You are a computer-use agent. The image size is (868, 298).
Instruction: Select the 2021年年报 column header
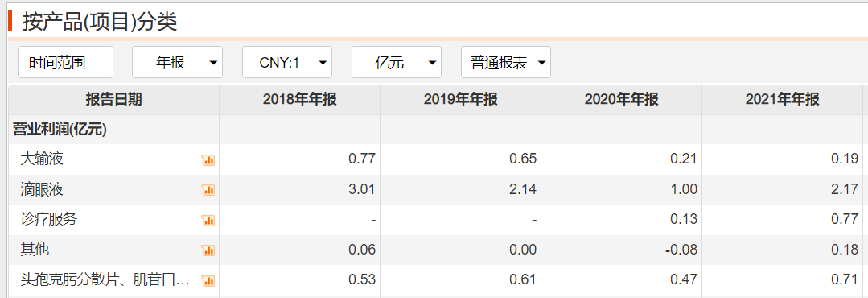tap(782, 100)
